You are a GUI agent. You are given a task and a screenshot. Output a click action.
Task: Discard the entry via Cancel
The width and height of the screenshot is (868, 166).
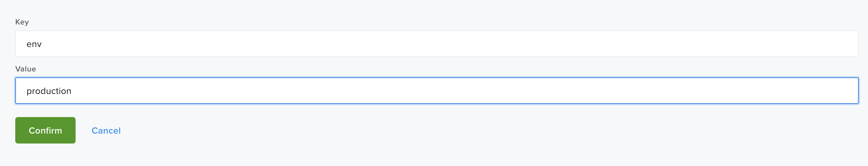(x=106, y=130)
